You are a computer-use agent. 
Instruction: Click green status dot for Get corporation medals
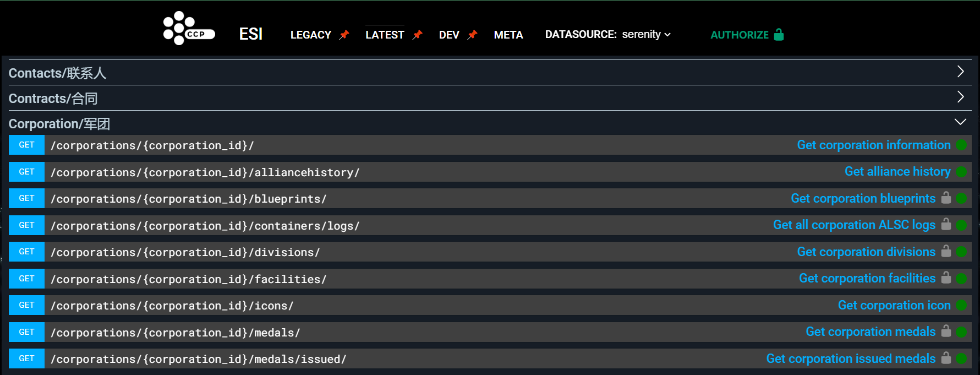point(961,332)
